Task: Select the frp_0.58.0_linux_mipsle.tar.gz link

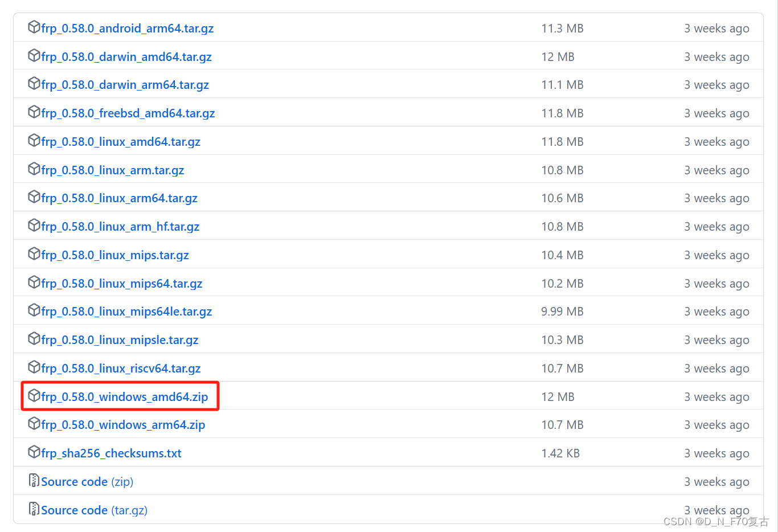Action: point(120,340)
